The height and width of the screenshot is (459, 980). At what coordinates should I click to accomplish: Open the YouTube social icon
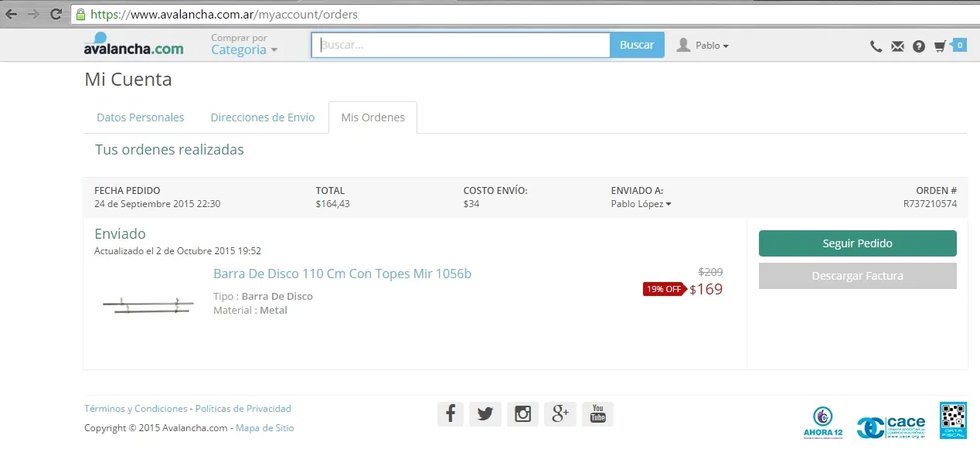[x=597, y=414]
